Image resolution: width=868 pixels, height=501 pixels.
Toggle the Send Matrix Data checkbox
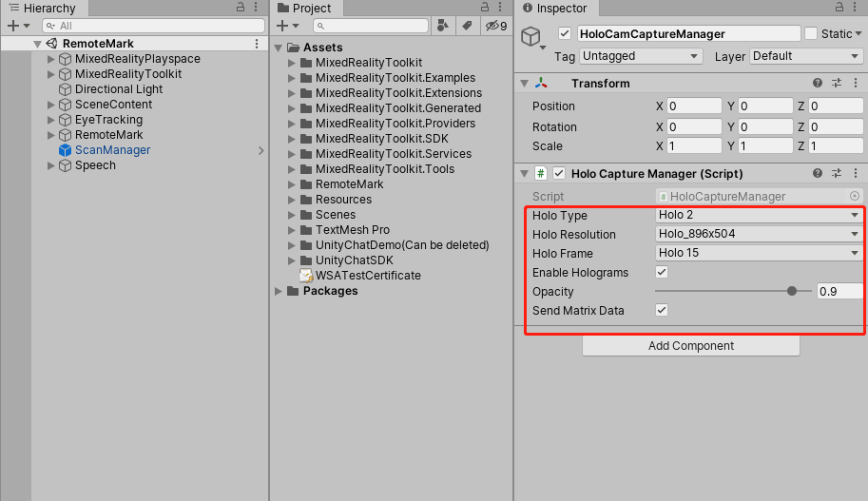point(662,310)
